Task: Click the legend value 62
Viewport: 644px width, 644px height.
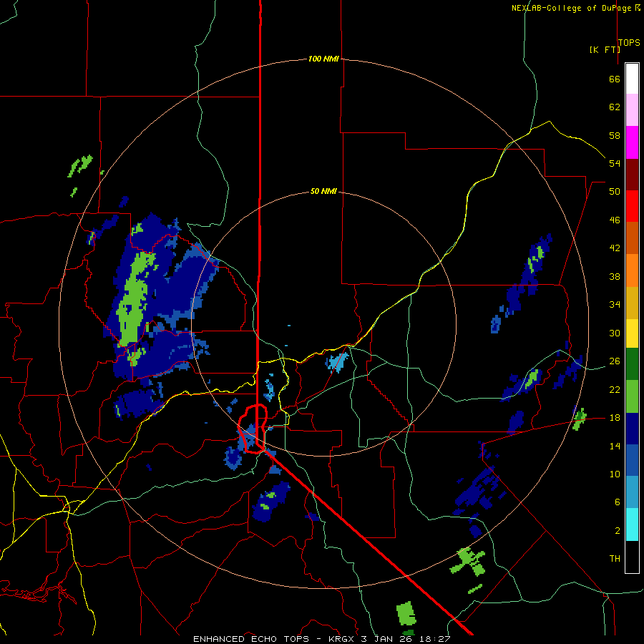Action: pos(615,107)
